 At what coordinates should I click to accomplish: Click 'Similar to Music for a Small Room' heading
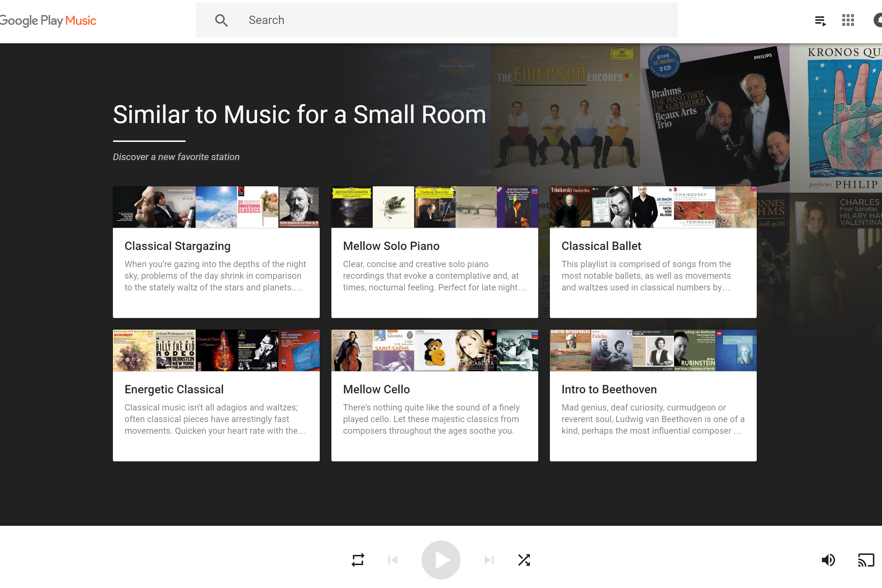(x=299, y=114)
